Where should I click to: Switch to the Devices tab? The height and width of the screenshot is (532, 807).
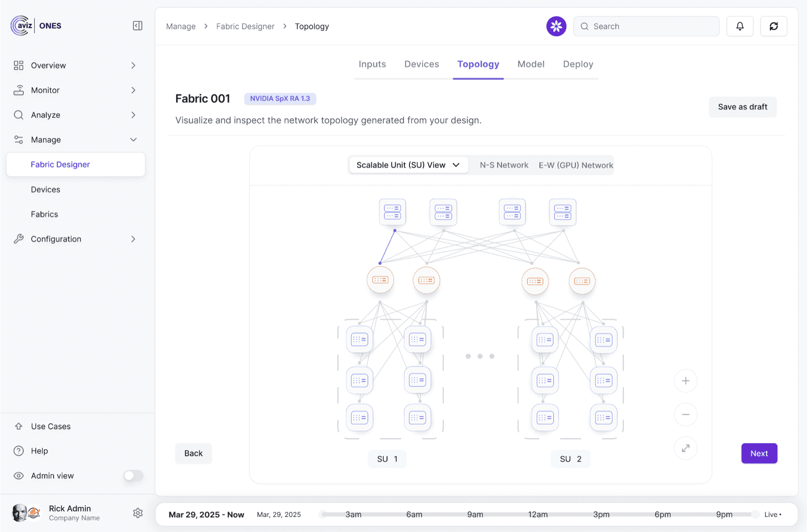pyautogui.click(x=421, y=64)
